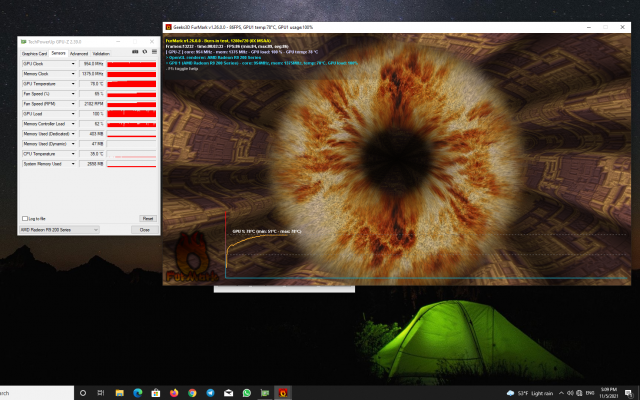Click the Close button in GPU-Z

pos(144,230)
